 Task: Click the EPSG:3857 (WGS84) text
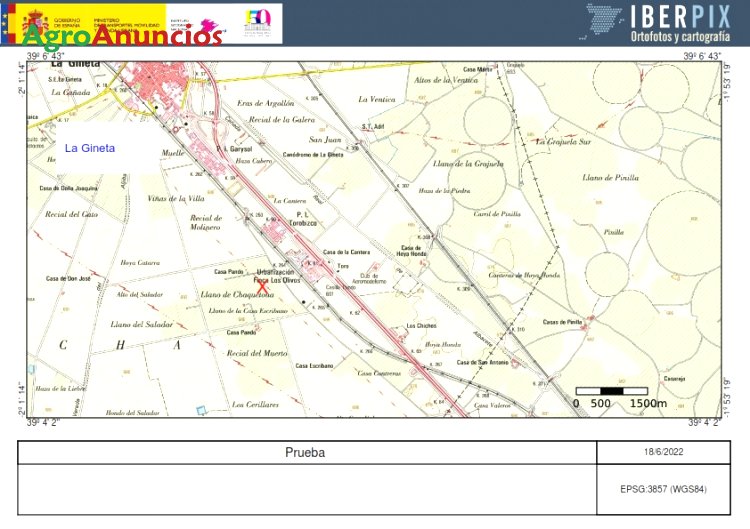(663, 489)
